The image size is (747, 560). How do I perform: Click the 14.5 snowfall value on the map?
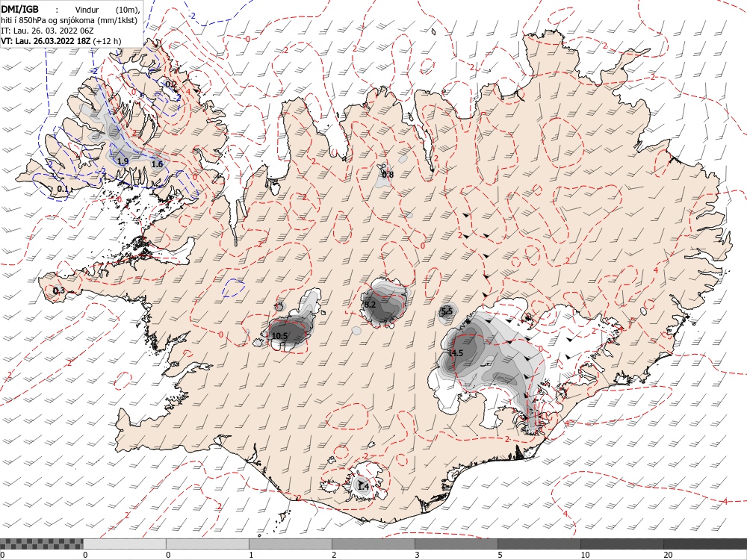[456, 353]
